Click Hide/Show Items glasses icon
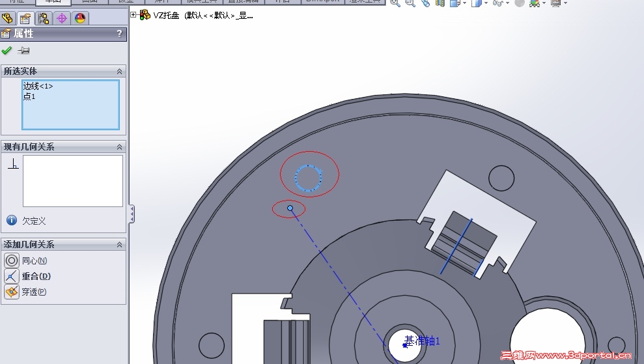This screenshot has height=364, width=644. [x=497, y=3]
